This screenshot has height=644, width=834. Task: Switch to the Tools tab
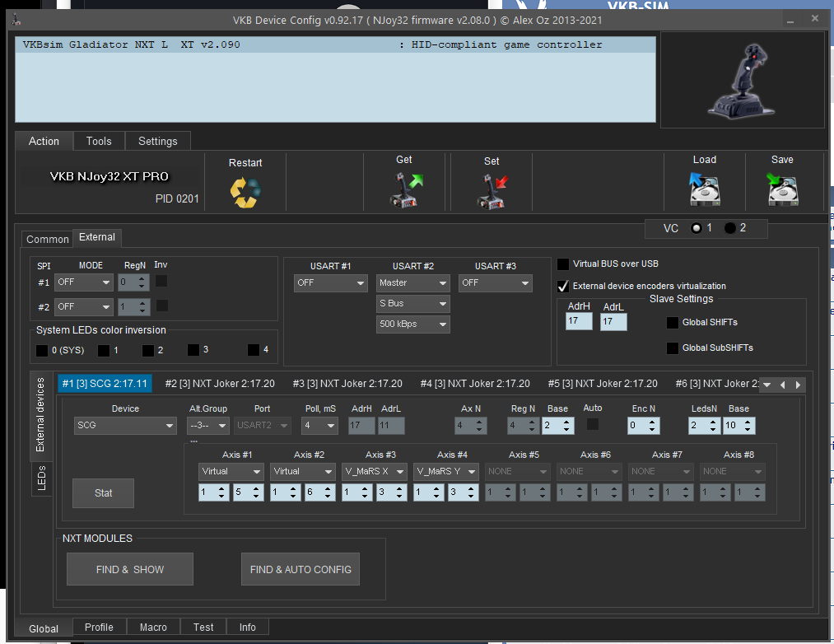tap(99, 141)
